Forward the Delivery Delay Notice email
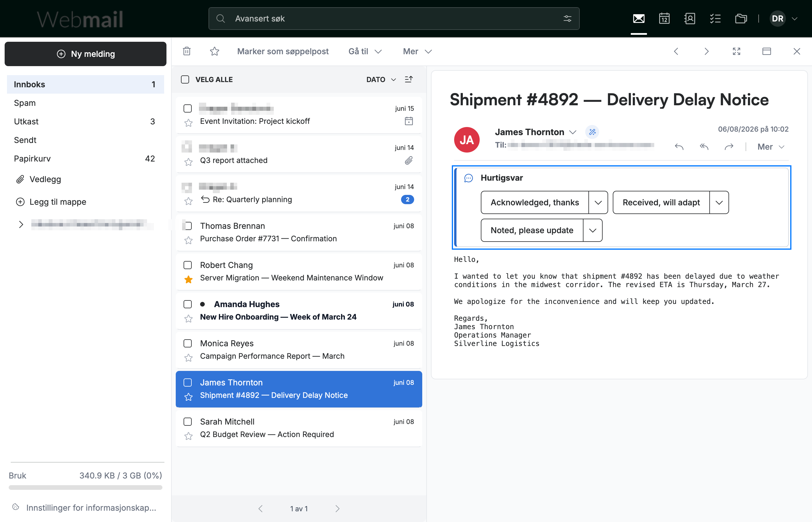This screenshot has height=522, width=812. pos(729,147)
